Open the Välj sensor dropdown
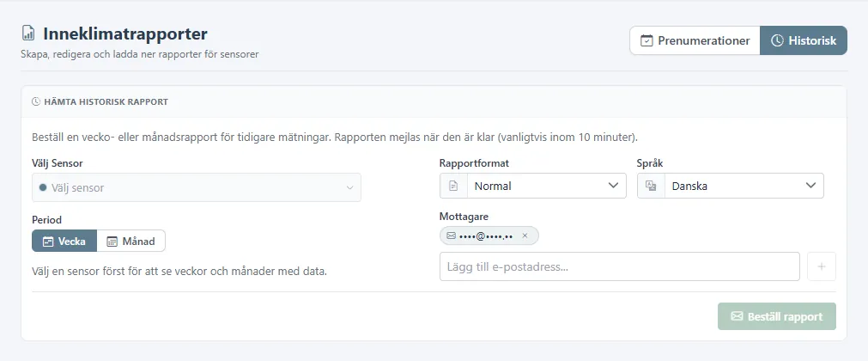This screenshot has height=361, width=868. click(197, 187)
